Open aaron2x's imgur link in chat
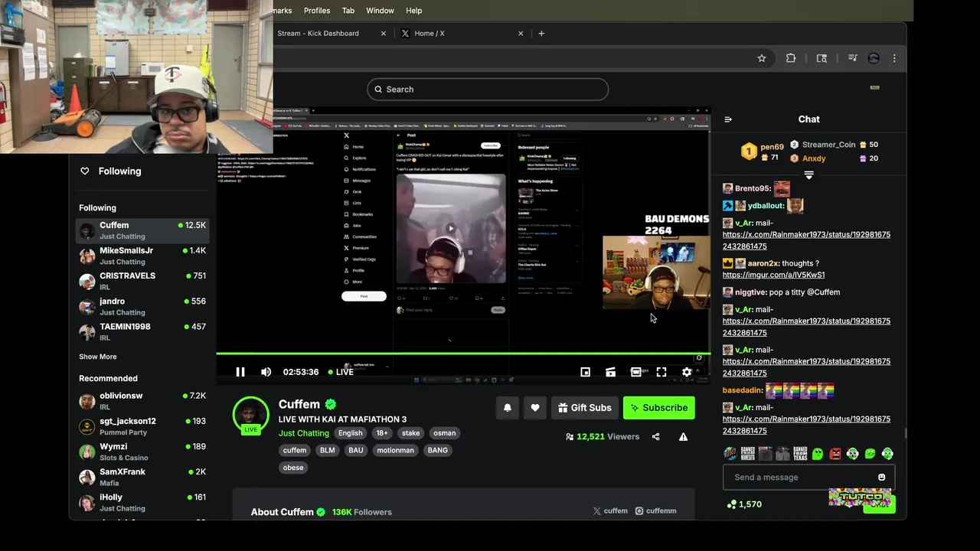This screenshot has height=551, width=980. (773, 275)
